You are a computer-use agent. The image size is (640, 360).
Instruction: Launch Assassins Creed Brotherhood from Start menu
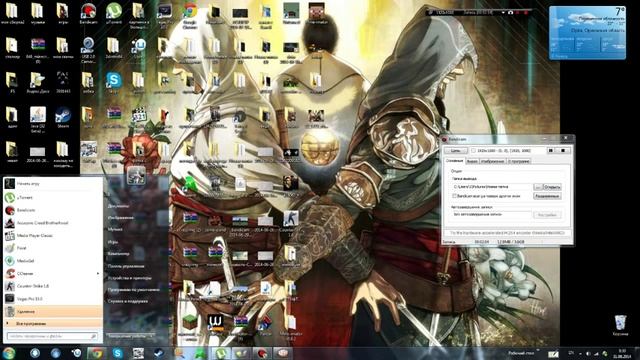pyautogui.click(x=53, y=223)
